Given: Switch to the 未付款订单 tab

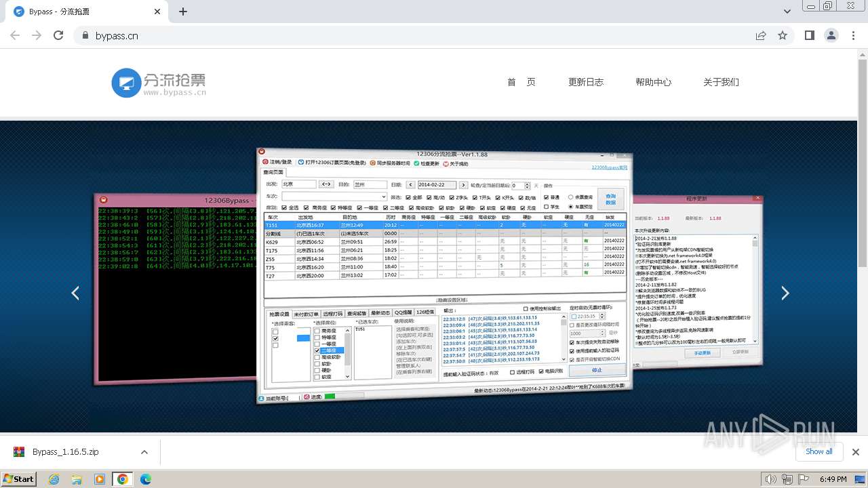Looking at the screenshot, I should click(305, 314).
